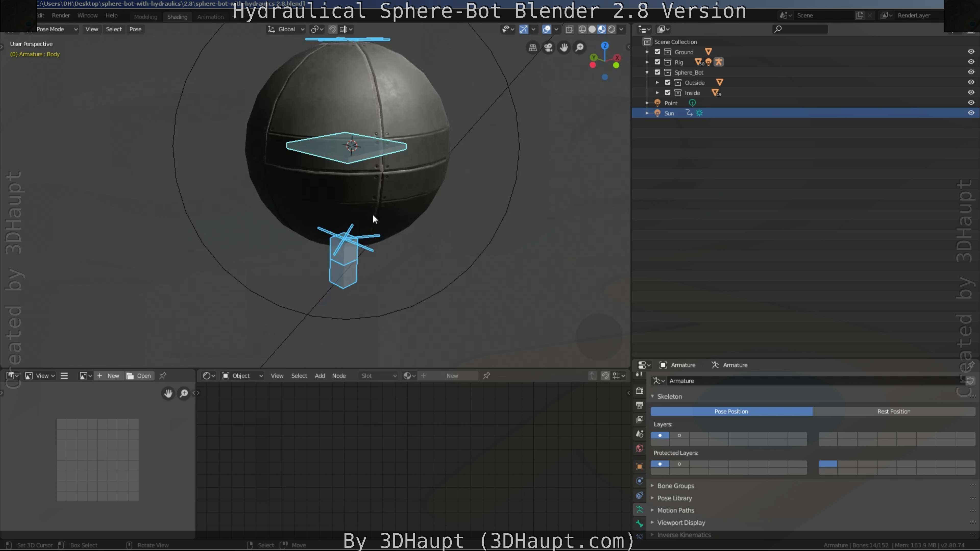Toggle snapping magnet in viewport header
The height and width of the screenshot is (551, 980).
pos(333,29)
